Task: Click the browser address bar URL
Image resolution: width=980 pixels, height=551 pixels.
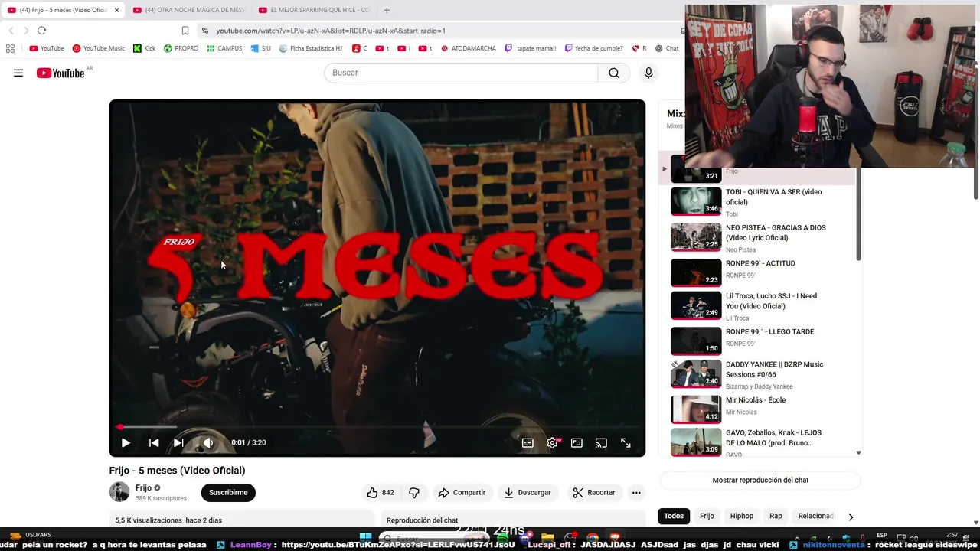Action: (330, 31)
